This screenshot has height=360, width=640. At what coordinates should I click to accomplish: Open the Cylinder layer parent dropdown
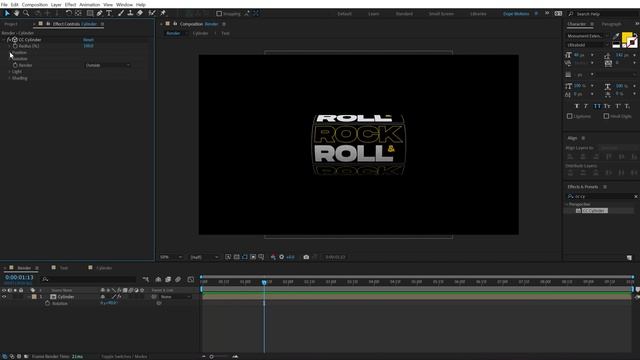176,297
